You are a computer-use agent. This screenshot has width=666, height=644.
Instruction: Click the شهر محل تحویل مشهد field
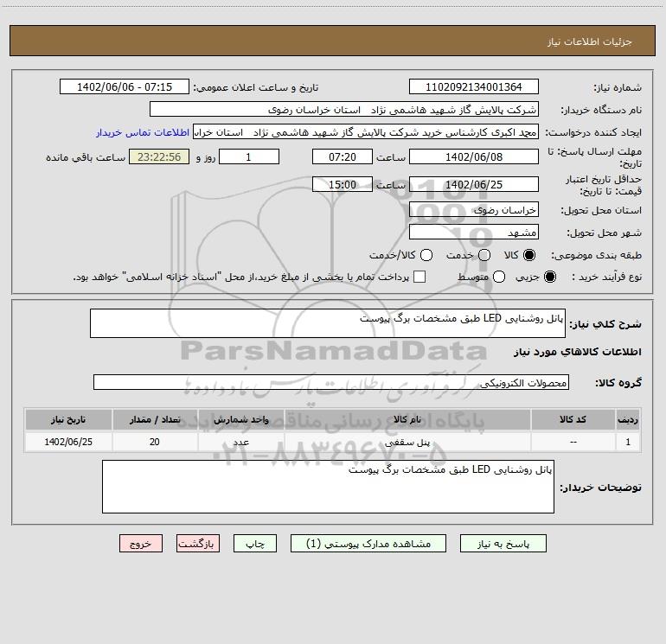pyautogui.click(x=474, y=233)
